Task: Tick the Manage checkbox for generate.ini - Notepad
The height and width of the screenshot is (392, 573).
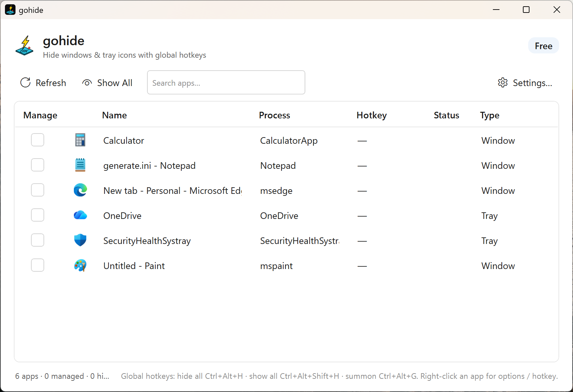Action: click(x=38, y=165)
